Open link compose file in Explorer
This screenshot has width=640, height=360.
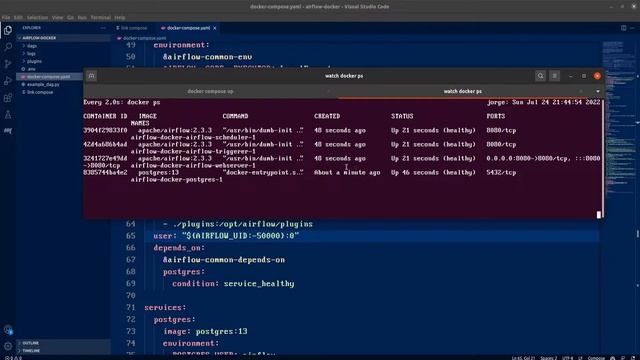pyautogui.click(x=40, y=92)
